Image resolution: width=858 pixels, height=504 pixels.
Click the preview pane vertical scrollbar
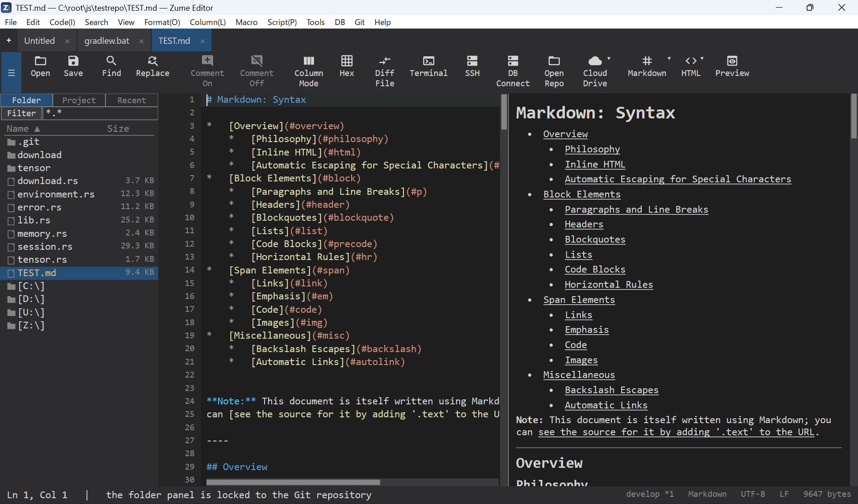pyautogui.click(x=854, y=116)
